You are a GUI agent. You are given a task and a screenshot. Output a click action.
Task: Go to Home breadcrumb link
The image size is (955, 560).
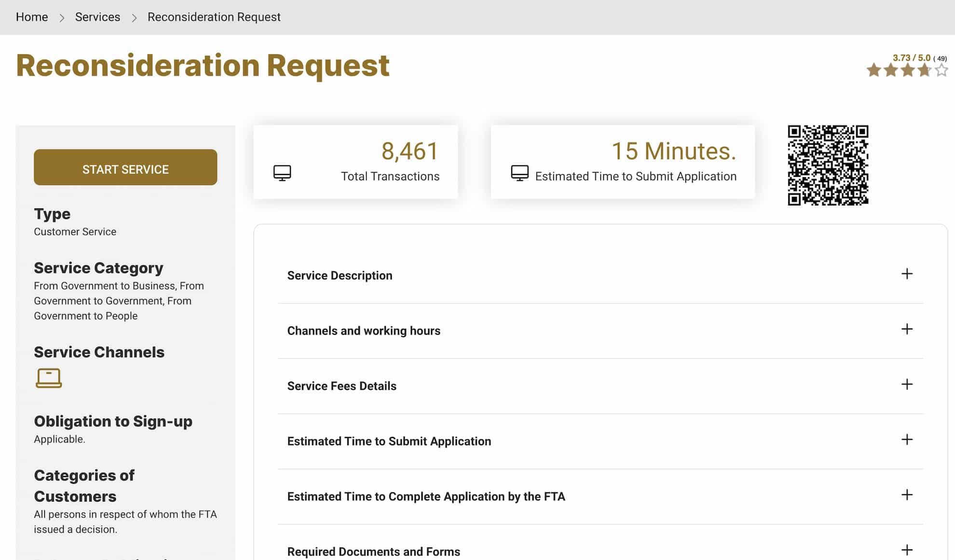click(32, 17)
